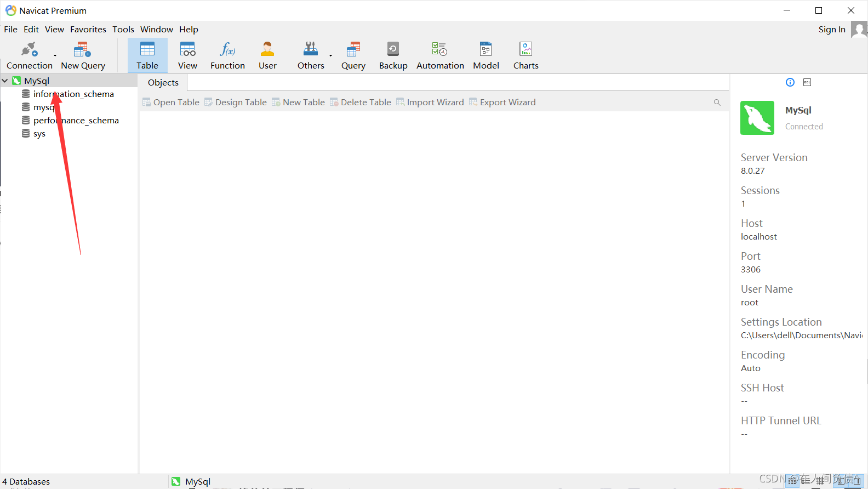Show the General info panel icon

790,82
